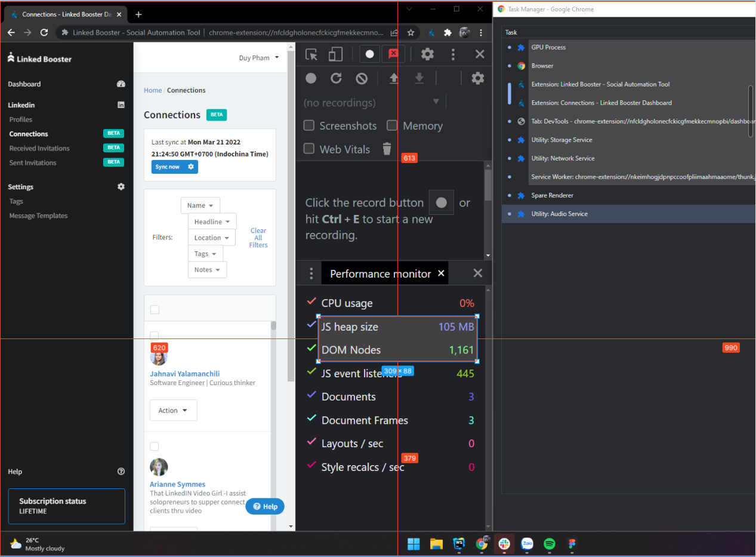The width and height of the screenshot is (756, 557).
Task: Click the blue floating Help button
Action: point(265,506)
